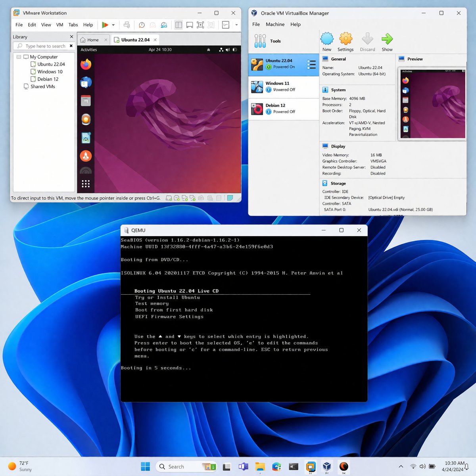The width and height of the screenshot is (476, 476).
Task: Open the Snapshot Manager in VMware toolbar
Action: click(164, 25)
